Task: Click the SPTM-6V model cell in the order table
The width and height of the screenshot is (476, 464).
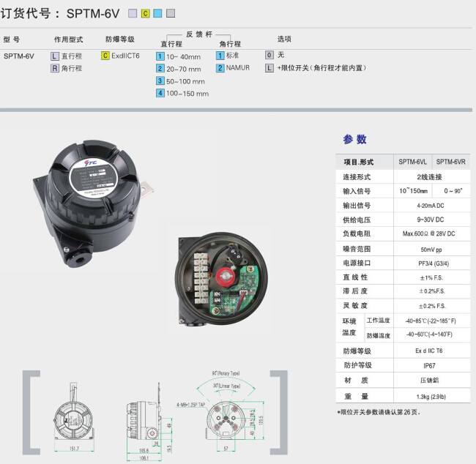Action: click(x=19, y=56)
